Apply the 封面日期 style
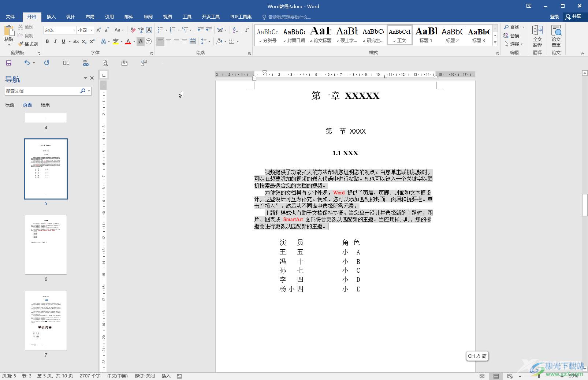Image resolution: width=588 pixels, height=380 pixels. (294, 35)
